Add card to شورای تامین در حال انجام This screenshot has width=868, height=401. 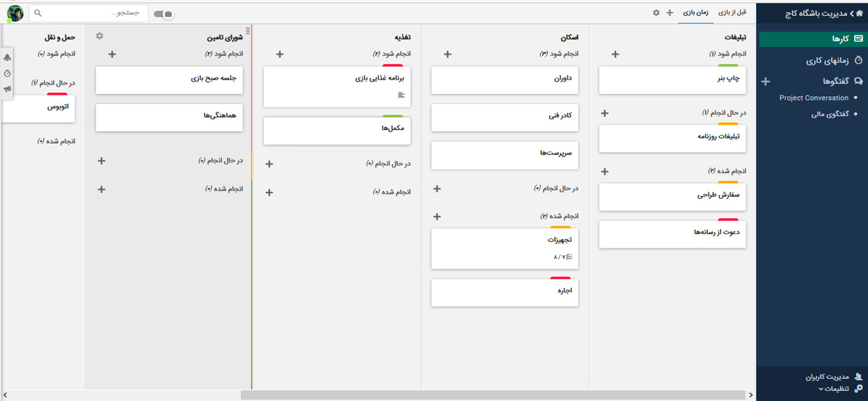click(x=101, y=160)
